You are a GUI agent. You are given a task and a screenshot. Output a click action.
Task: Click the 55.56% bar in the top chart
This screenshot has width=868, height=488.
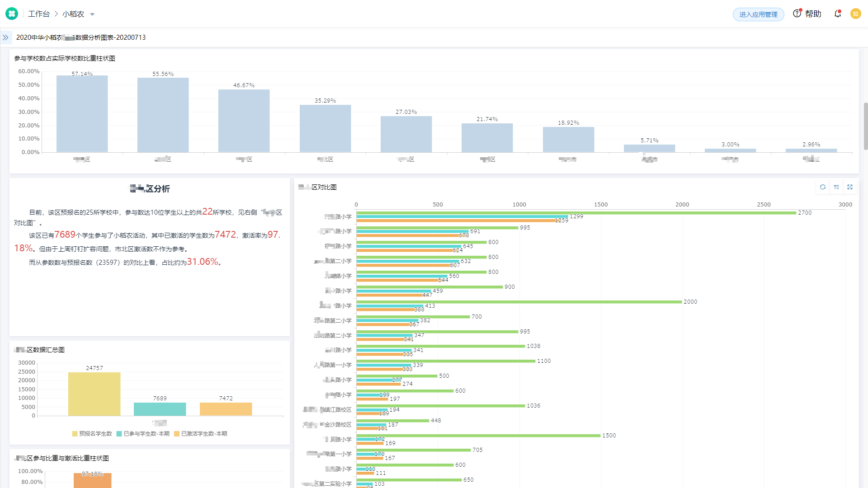point(163,115)
